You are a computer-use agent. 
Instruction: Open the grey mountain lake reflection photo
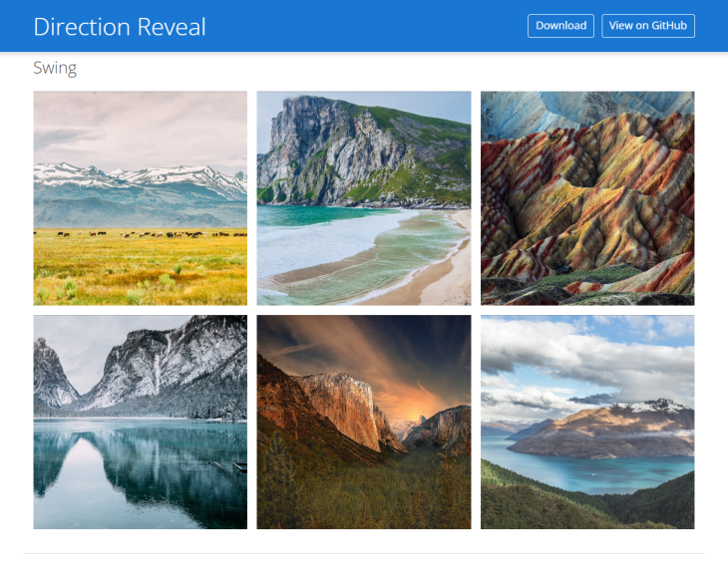(x=140, y=422)
